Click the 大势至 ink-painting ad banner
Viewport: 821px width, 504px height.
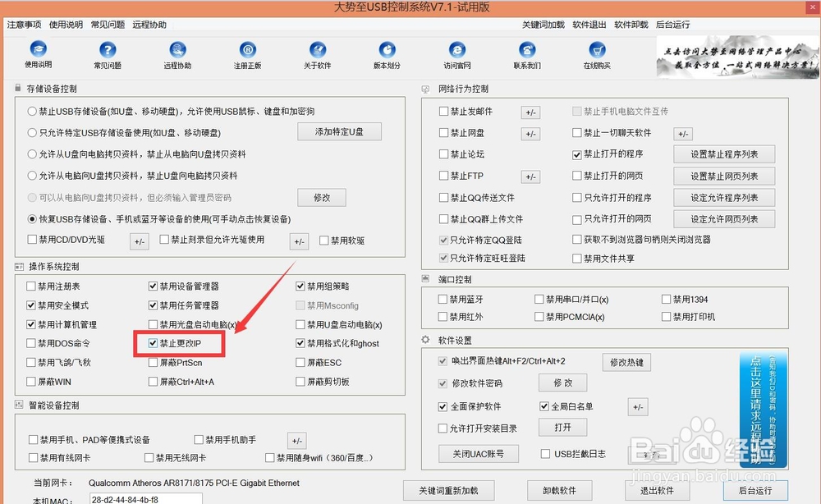pyautogui.click(x=737, y=57)
